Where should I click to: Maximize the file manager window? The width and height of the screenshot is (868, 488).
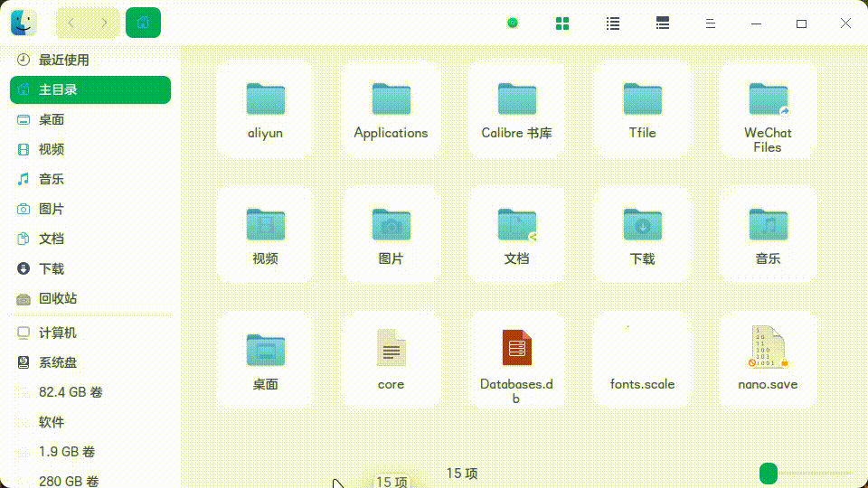click(802, 23)
